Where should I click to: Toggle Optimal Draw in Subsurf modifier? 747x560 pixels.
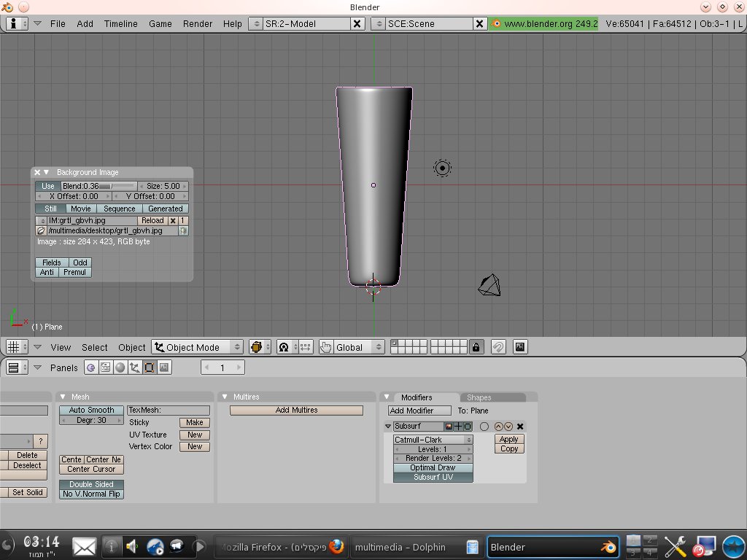point(433,467)
